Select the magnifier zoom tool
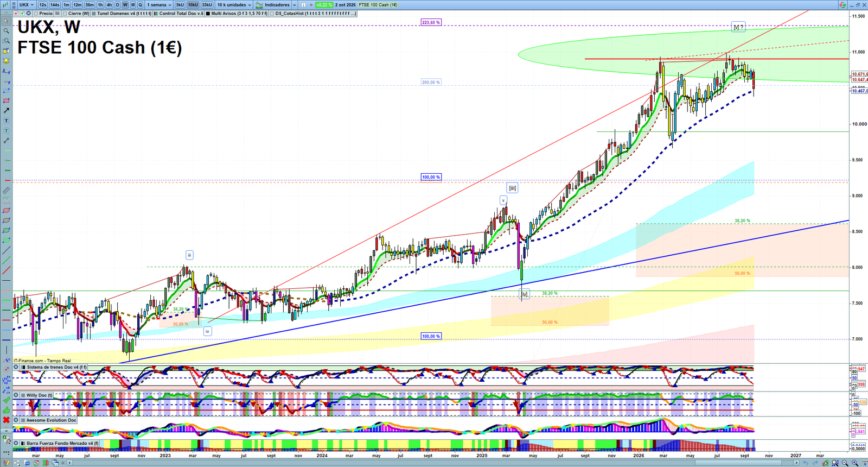The height and width of the screenshot is (467, 868). click(x=7, y=31)
